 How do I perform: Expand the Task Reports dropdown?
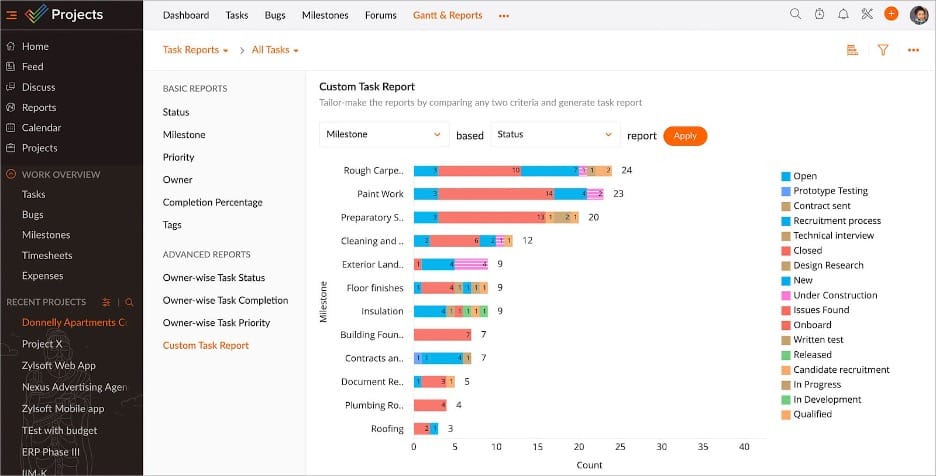point(196,50)
